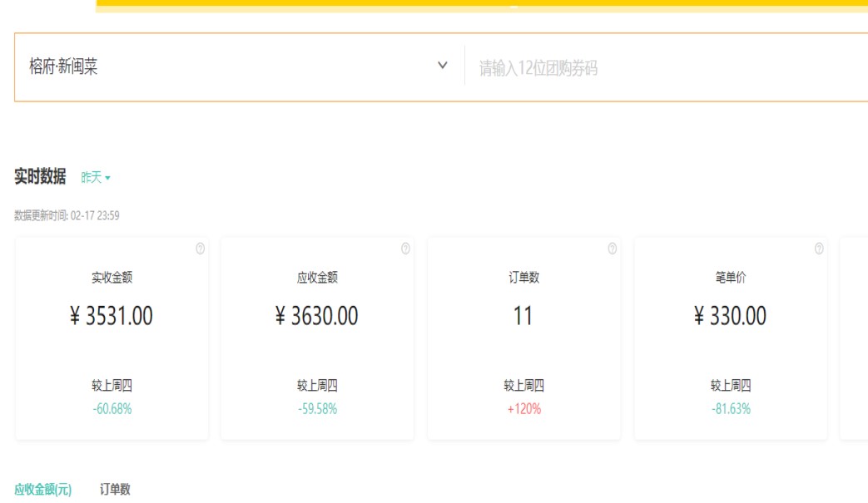Click the -60.68% change percentage
868x503 pixels.
pos(112,409)
